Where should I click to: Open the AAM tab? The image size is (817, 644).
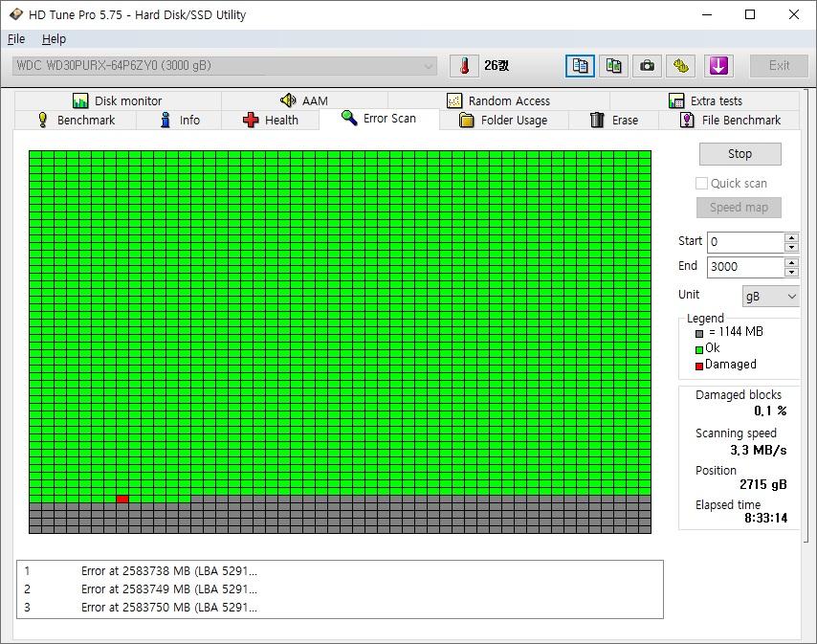[x=304, y=100]
